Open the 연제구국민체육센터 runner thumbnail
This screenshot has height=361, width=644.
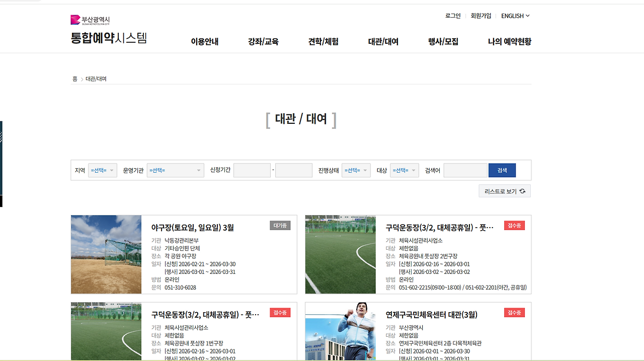pyautogui.click(x=341, y=332)
